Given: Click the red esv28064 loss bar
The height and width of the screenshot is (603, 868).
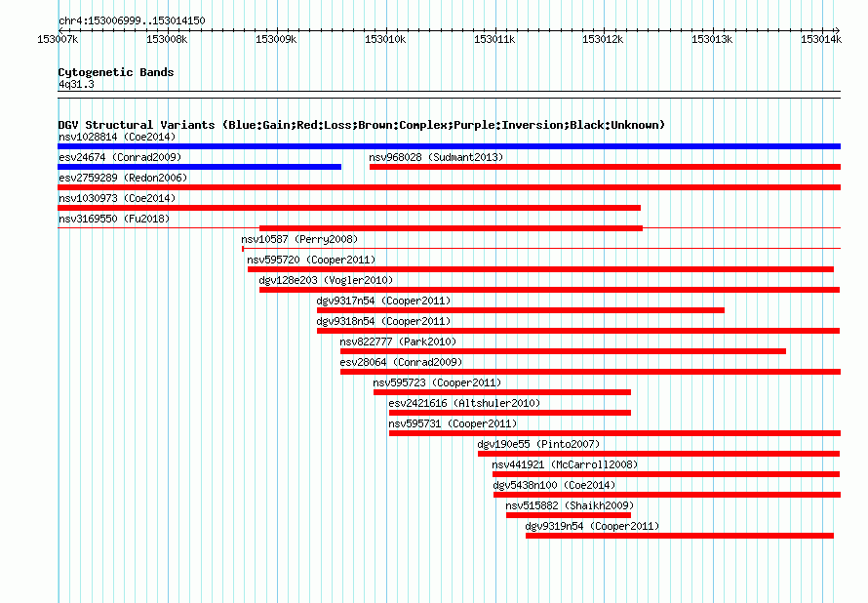Looking at the screenshot, I should tap(590, 372).
